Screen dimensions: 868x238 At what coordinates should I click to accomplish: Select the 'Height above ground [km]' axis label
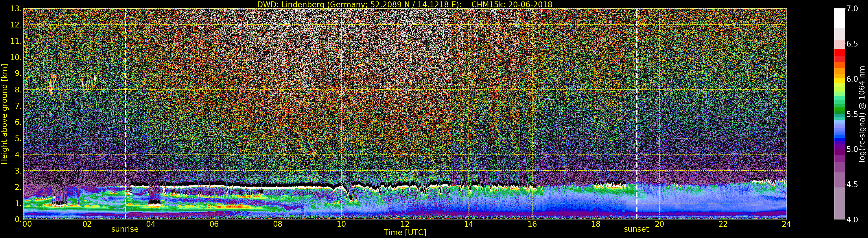click(x=4, y=114)
